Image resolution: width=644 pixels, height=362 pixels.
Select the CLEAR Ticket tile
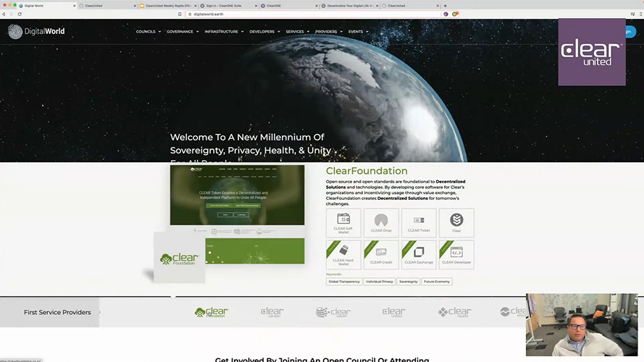(419, 223)
